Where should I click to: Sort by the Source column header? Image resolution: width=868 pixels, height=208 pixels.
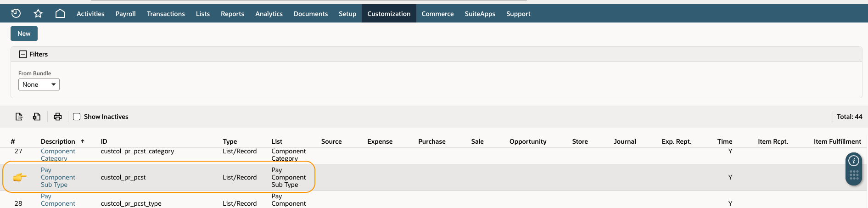(x=331, y=141)
